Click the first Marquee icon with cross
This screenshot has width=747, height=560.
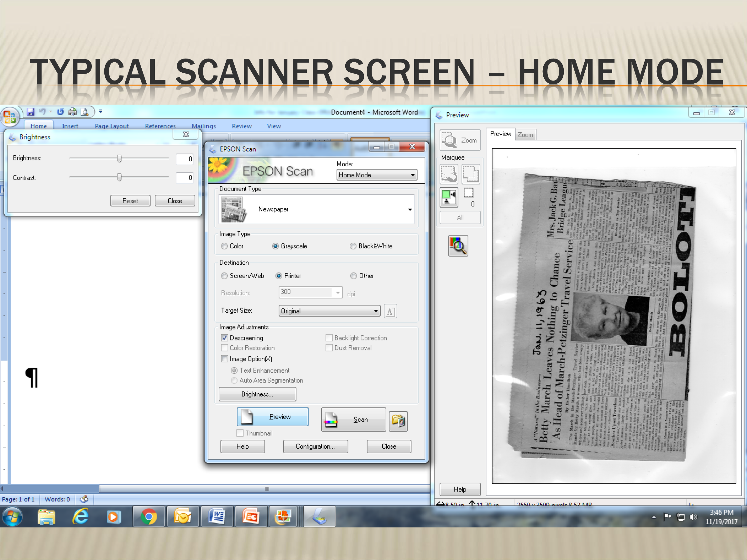coord(449,174)
